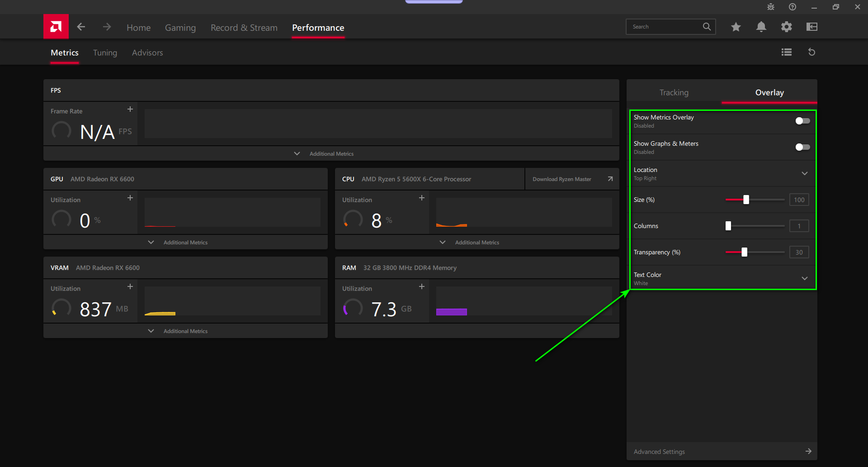Toggle the sidebar panel icon

tap(812, 27)
